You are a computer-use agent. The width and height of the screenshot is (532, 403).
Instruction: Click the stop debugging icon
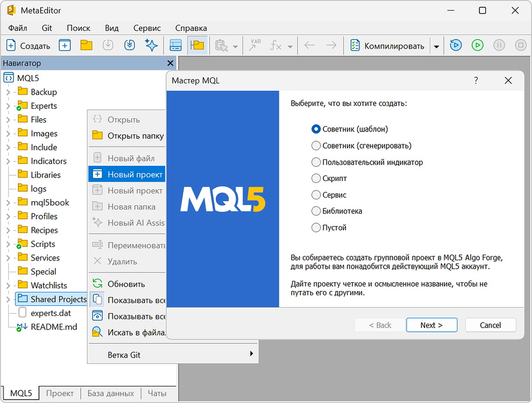pyautogui.click(x=520, y=45)
